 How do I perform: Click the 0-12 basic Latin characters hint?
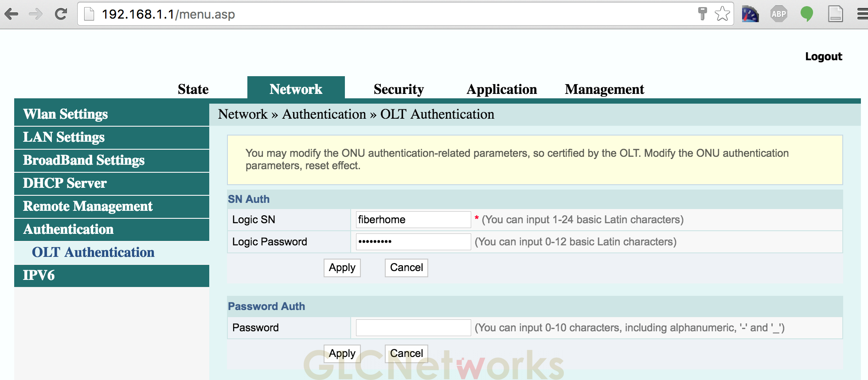pos(575,242)
